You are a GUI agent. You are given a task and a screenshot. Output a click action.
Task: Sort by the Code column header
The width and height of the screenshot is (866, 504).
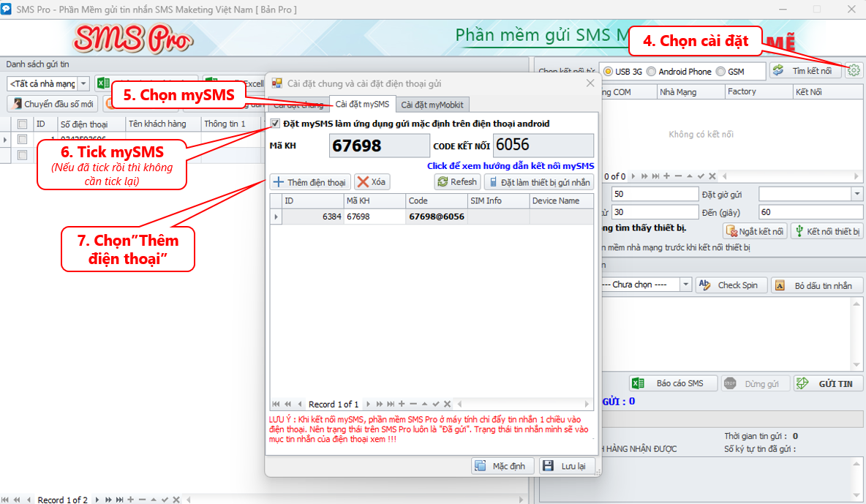click(x=437, y=200)
